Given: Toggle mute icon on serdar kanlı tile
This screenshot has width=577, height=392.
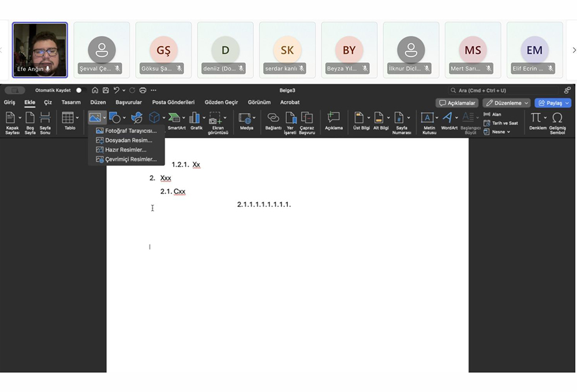Looking at the screenshot, I should (x=302, y=69).
